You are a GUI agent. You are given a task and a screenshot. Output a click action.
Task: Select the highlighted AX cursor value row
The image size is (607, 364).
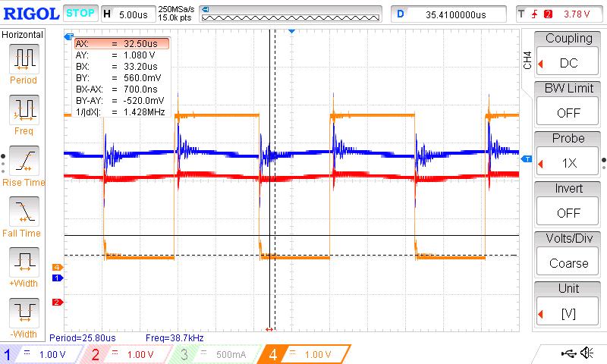pos(121,43)
